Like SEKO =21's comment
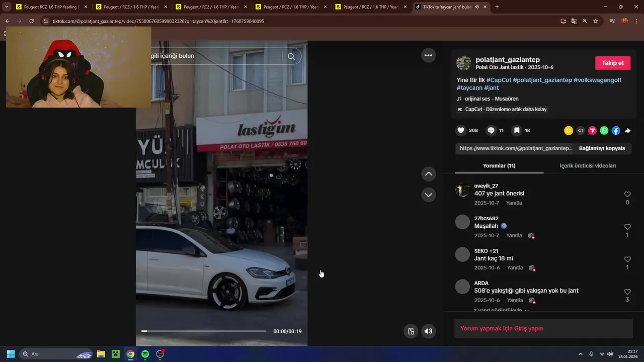 pyautogui.click(x=627, y=259)
